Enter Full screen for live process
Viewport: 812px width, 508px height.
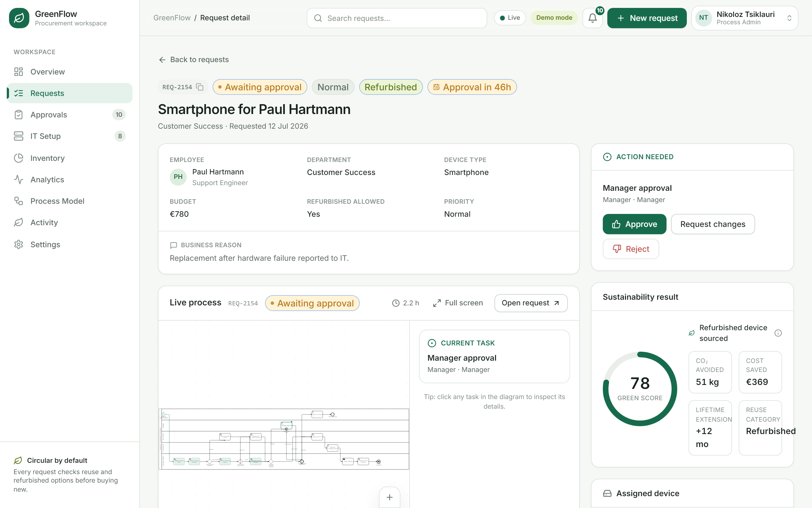(x=458, y=303)
